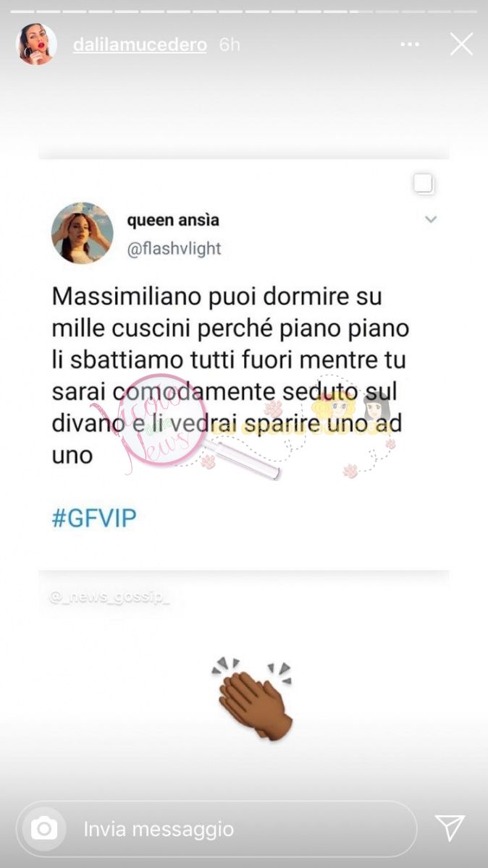Click the queen ansìa display name
This screenshot has width=488, height=868.
click(172, 219)
